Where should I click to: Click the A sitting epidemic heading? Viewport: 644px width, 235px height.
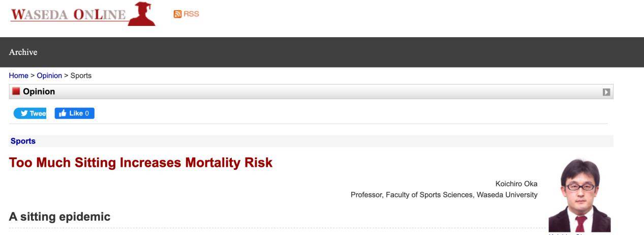(x=59, y=217)
